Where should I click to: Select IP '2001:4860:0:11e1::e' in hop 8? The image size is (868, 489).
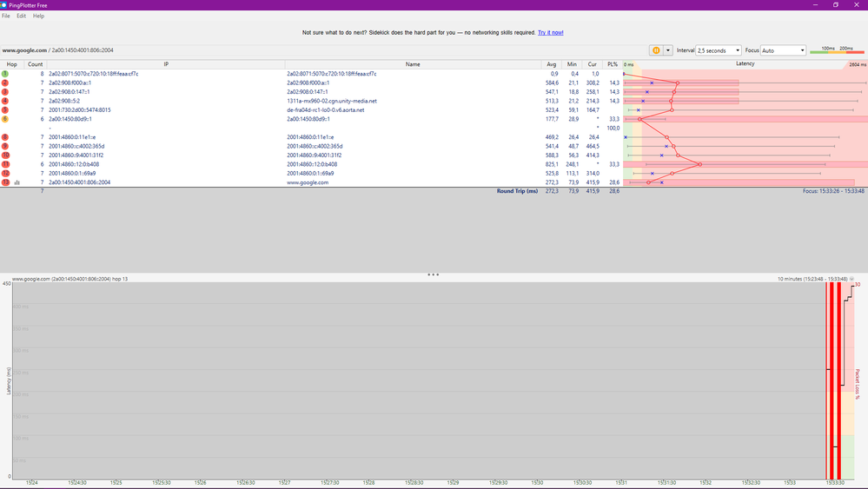click(x=72, y=137)
